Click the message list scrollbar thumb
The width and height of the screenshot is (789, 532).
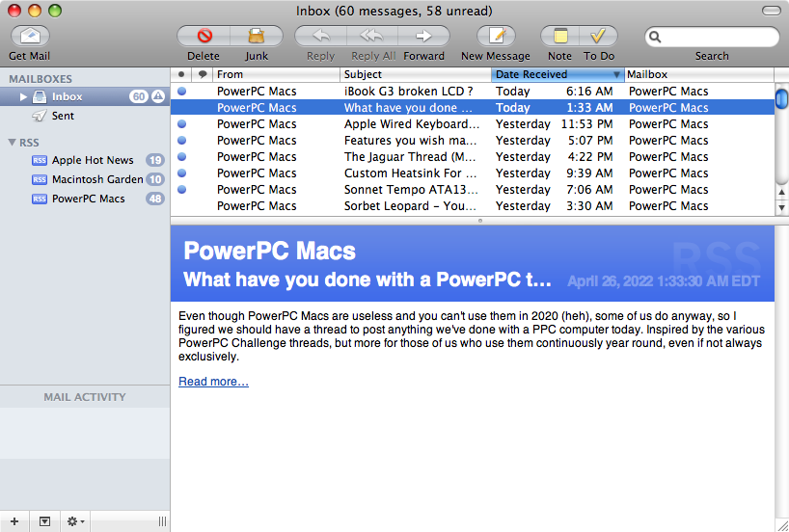click(781, 98)
